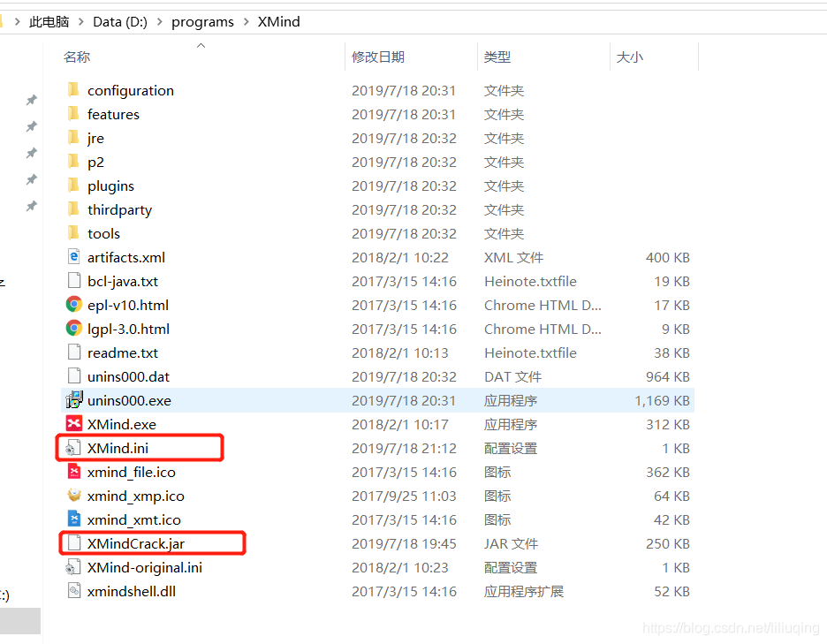Click the 2017/9/25 11:03 date cell
The height and width of the screenshot is (644, 827).
click(404, 496)
